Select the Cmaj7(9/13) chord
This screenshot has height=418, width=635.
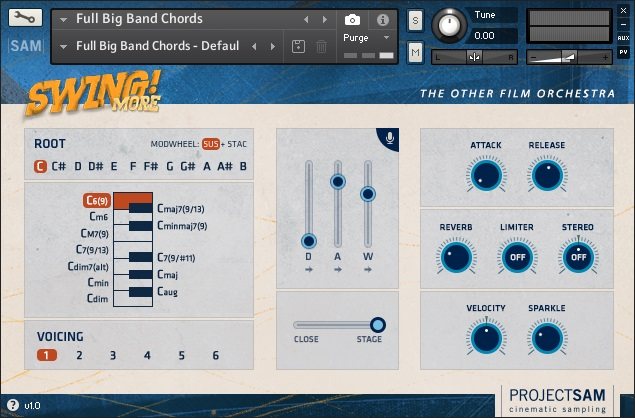tap(181, 208)
